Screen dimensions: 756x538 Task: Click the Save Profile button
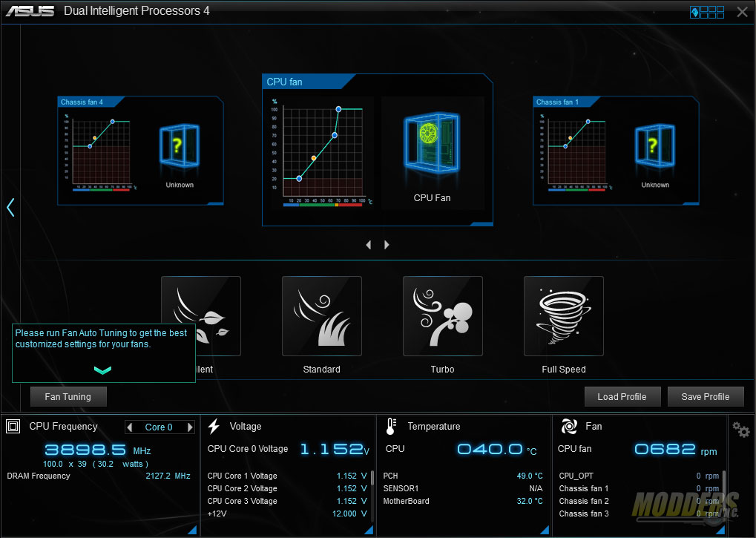(706, 397)
